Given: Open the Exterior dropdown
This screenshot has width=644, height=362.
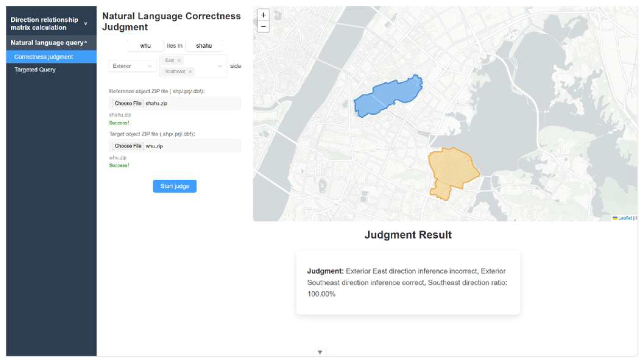Looking at the screenshot, I should pyautogui.click(x=132, y=66).
